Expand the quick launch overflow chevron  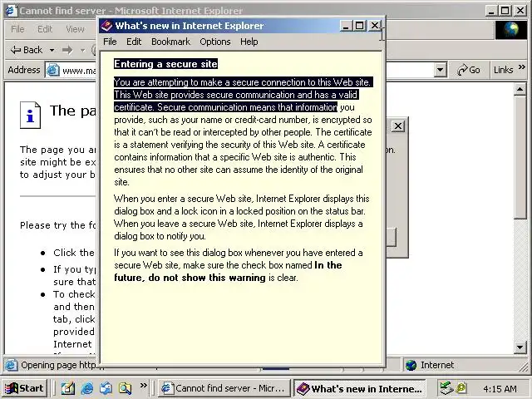(144, 385)
